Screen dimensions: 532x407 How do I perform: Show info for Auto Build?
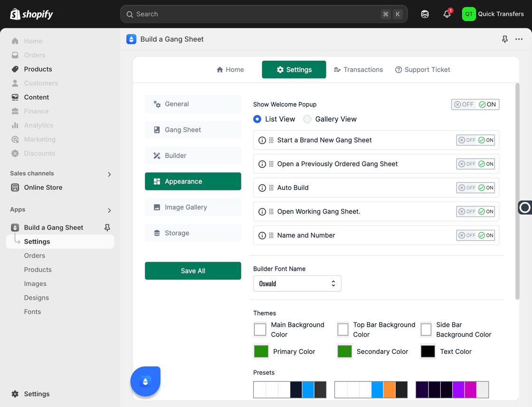point(262,188)
